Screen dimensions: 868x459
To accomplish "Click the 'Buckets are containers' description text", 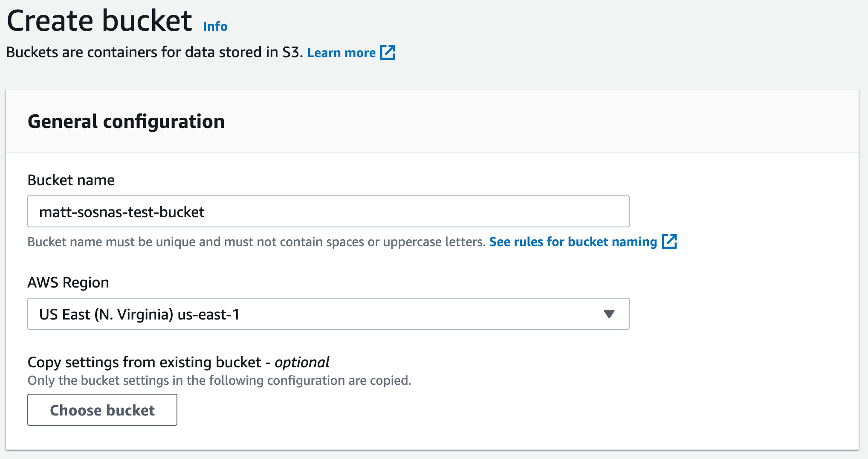I will 154,52.
